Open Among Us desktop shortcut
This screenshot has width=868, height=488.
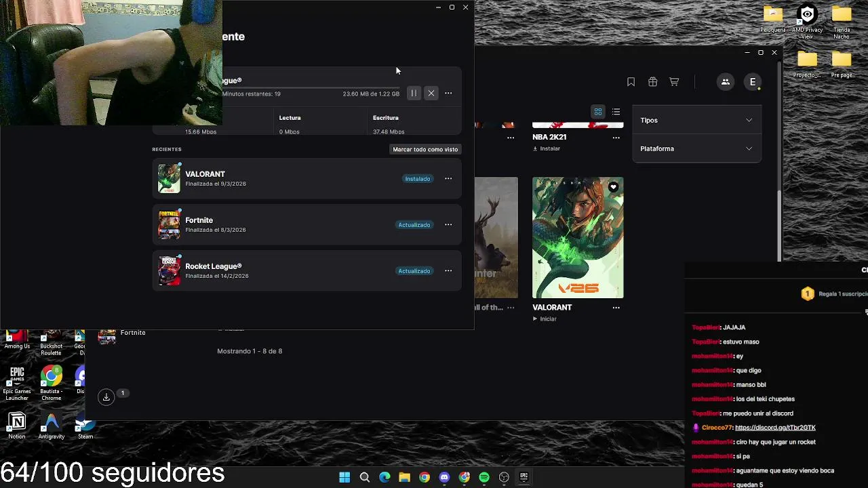click(x=17, y=341)
